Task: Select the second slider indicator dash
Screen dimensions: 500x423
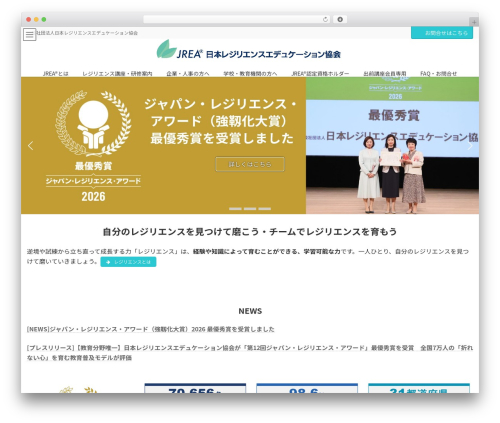Action: pyautogui.click(x=250, y=209)
